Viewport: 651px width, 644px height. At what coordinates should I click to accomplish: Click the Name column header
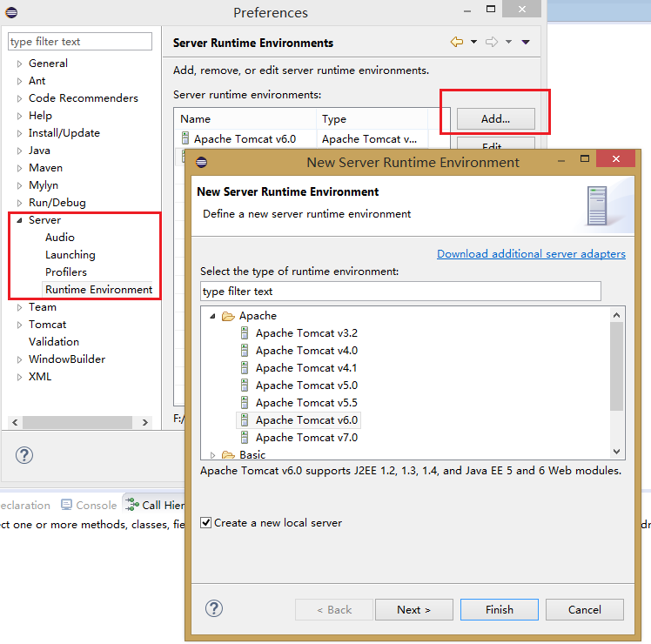pos(245,118)
